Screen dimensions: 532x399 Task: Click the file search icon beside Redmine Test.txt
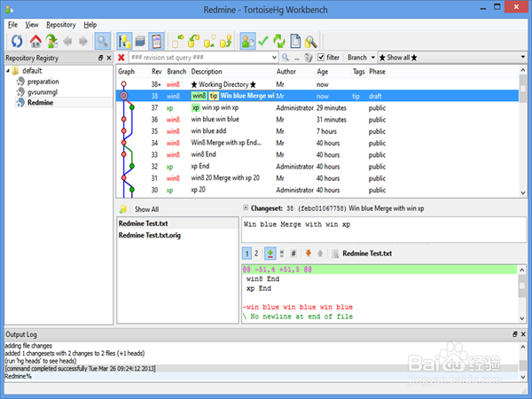click(x=335, y=254)
